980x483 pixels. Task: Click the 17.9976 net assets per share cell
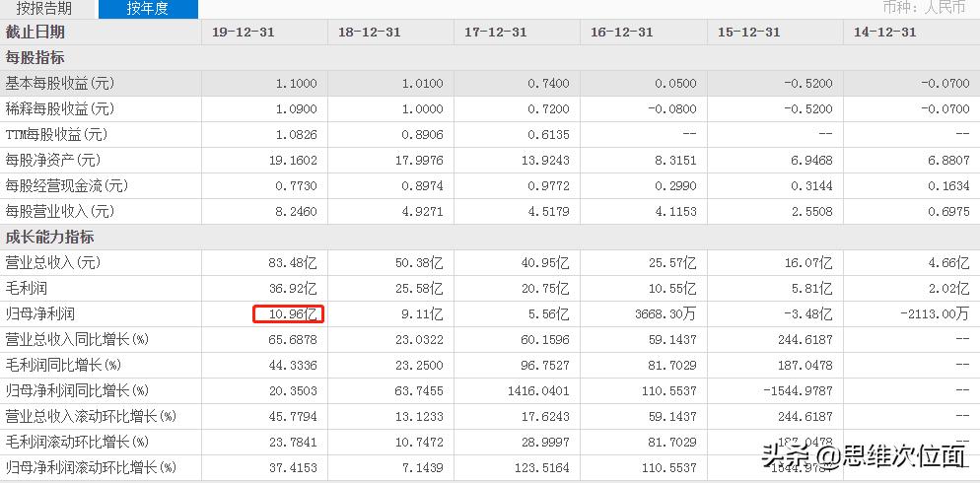[x=419, y=160]
